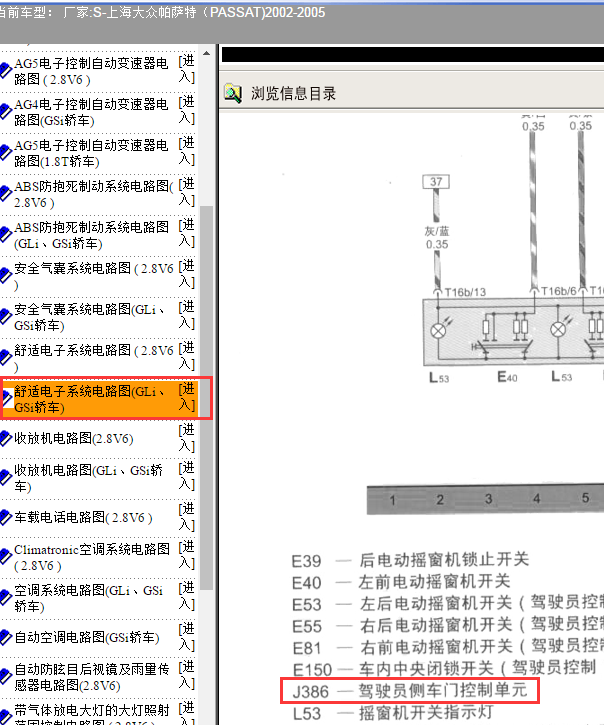Click the left list scrollbar thumb
This screenshot has height=725, width=604.
(207, 398)
